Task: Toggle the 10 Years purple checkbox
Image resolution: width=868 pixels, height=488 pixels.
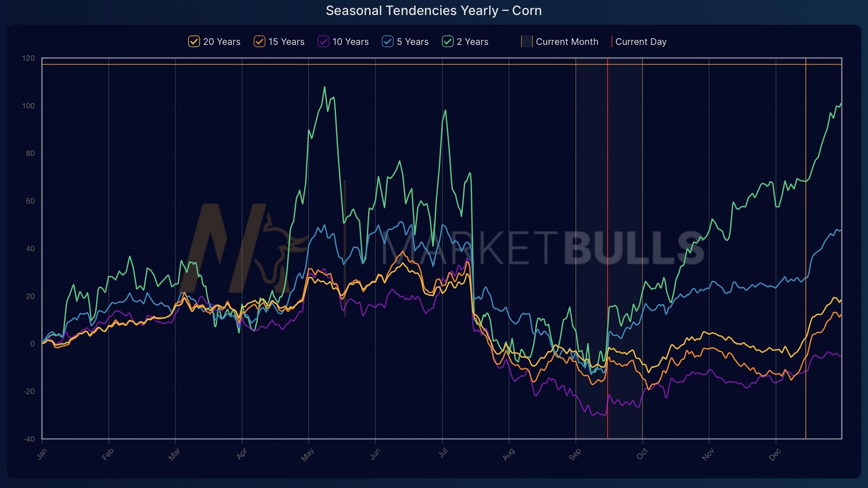Action: point(323,41)
